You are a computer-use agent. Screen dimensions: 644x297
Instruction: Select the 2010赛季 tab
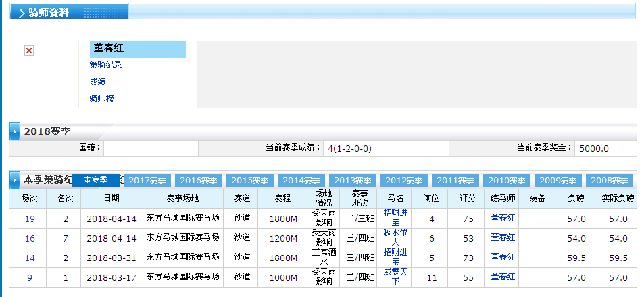click(507, 181)
